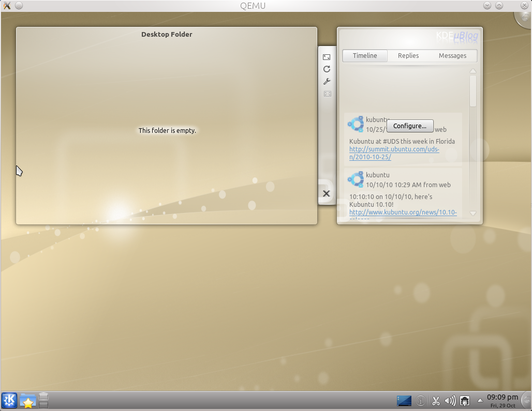Click the blue desktop icon in the bottom panel
Image resolution: width=532 pixels, height=411 pixels.
coord(404,401)
